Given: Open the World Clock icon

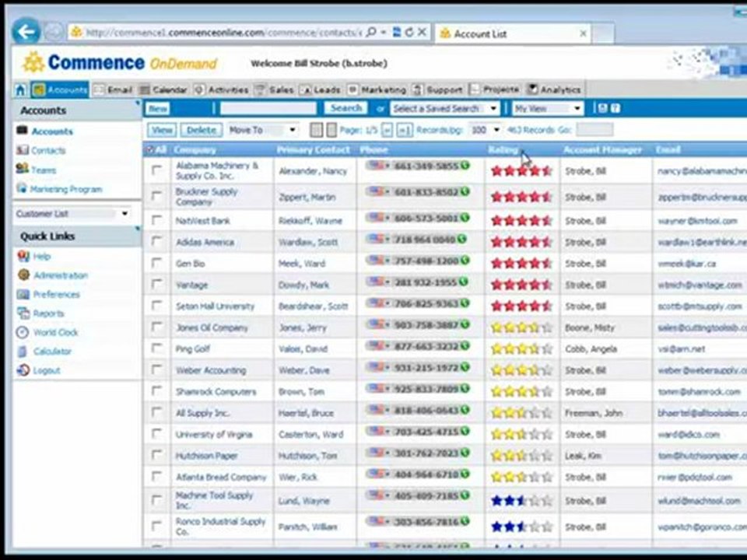Looking at the screenshot, I should pyautogui.click(x=23, y=332).
